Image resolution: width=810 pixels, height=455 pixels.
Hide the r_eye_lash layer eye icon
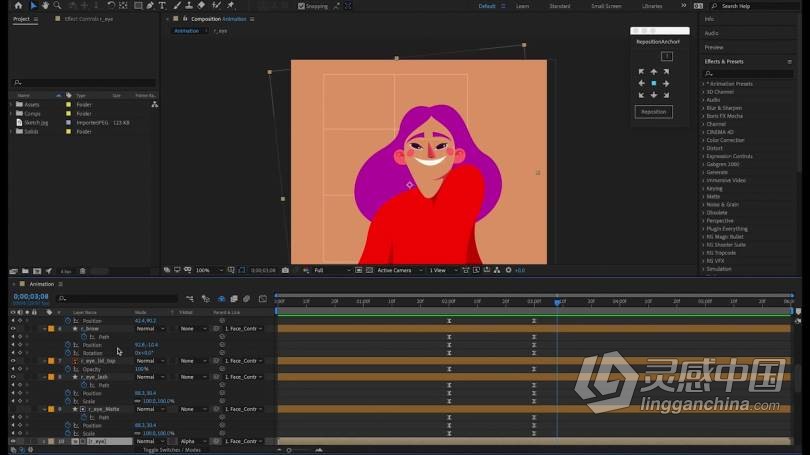pos(13,377)
